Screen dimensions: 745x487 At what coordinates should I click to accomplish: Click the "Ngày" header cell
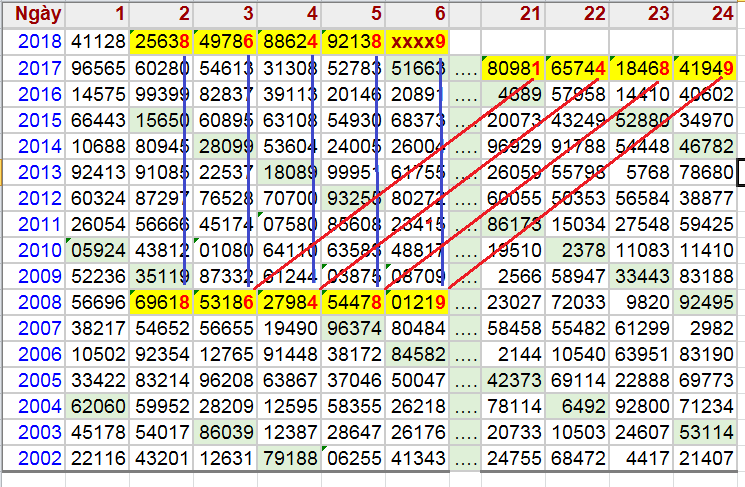(x=33, y=14)
